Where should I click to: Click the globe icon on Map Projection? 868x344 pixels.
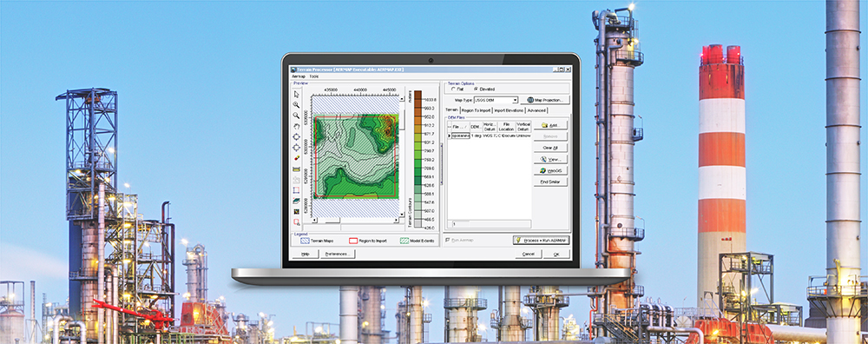(x=530, y=100)
